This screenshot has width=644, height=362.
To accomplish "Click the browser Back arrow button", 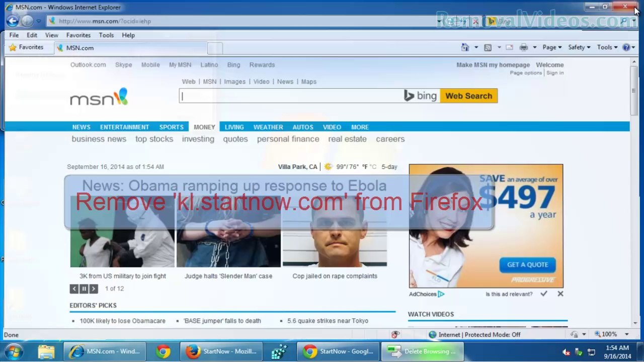I will click(x=13, y=21).
